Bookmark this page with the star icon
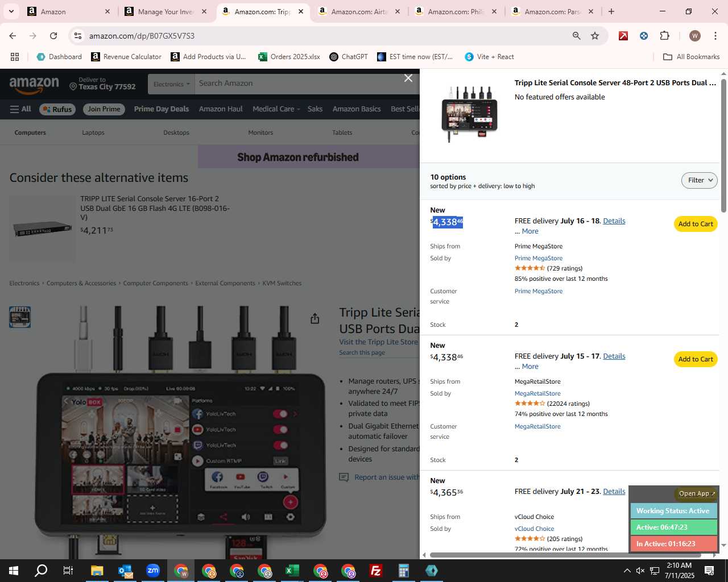728x582 pixels. click(595, 36)
